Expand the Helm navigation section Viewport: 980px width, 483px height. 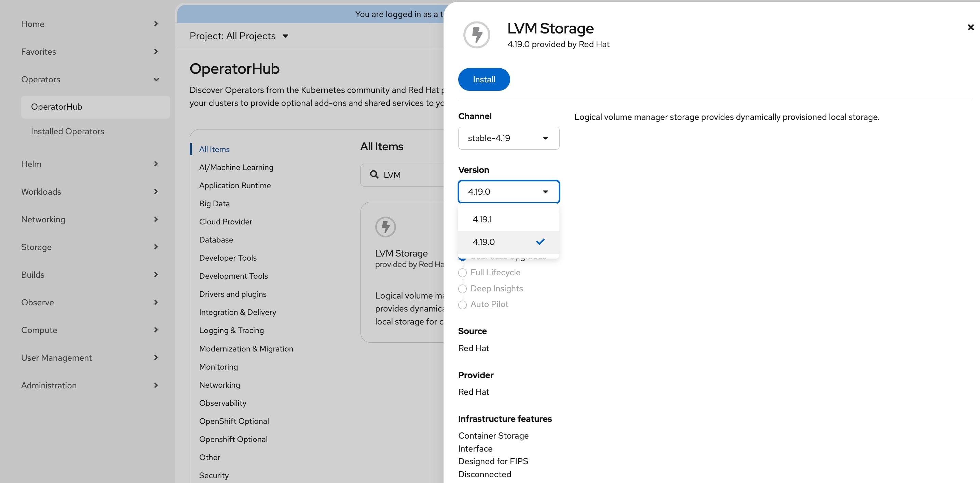click(90, 164)
